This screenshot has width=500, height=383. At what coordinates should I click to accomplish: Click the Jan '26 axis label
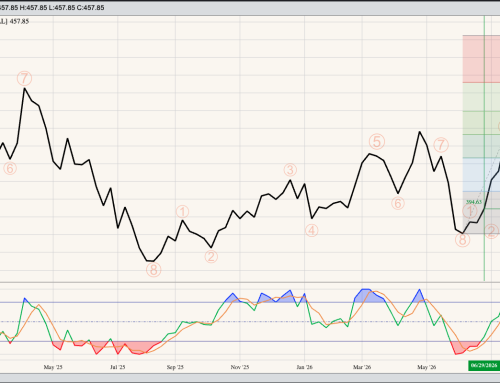pos(304,367)
